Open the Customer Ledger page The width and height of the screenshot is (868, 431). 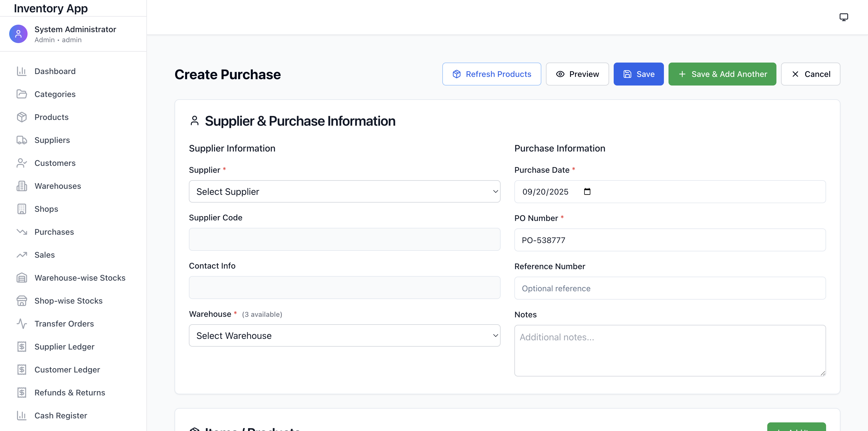pyautogui.click(x=67, y=369)
